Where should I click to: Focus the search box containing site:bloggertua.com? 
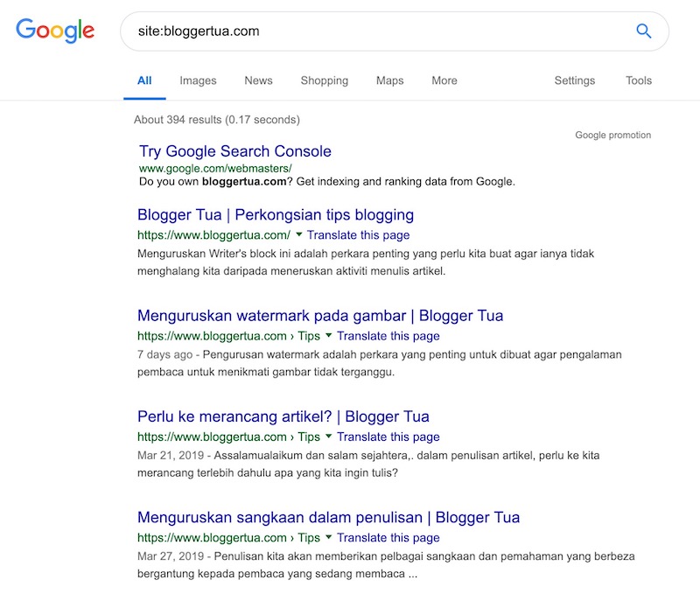[395, 31]
